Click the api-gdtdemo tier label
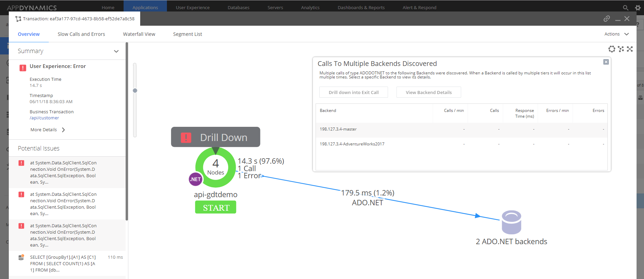Image resolution: width=644 pixels, height=279 pixels. (x=216, y=195)
